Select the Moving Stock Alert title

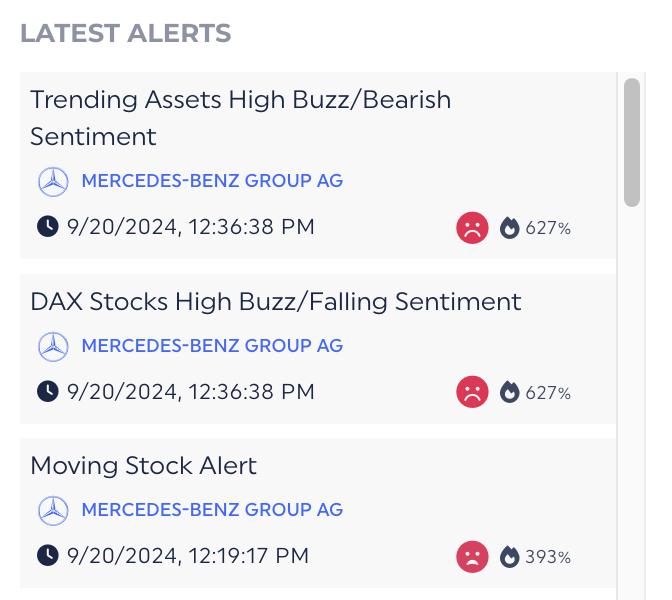point(144,465)
